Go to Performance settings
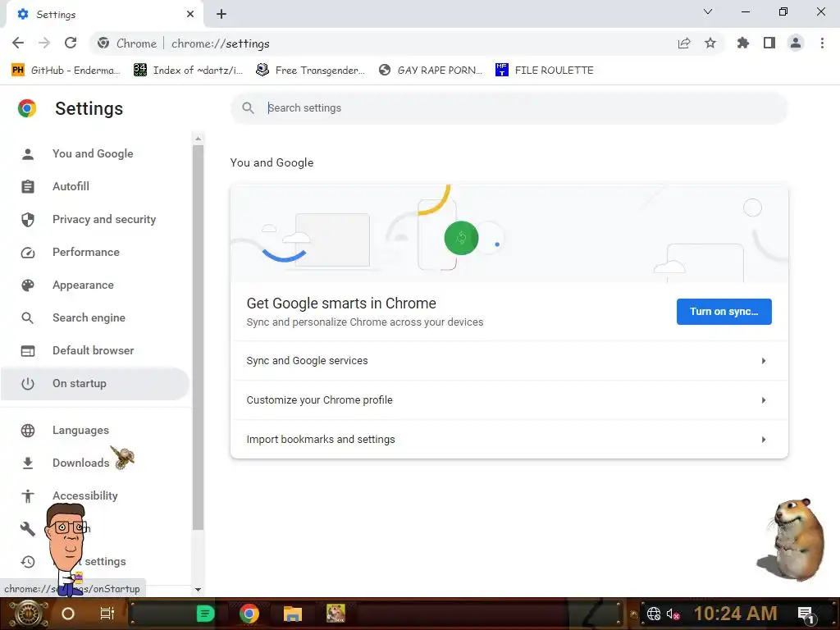 click(95, 253)
